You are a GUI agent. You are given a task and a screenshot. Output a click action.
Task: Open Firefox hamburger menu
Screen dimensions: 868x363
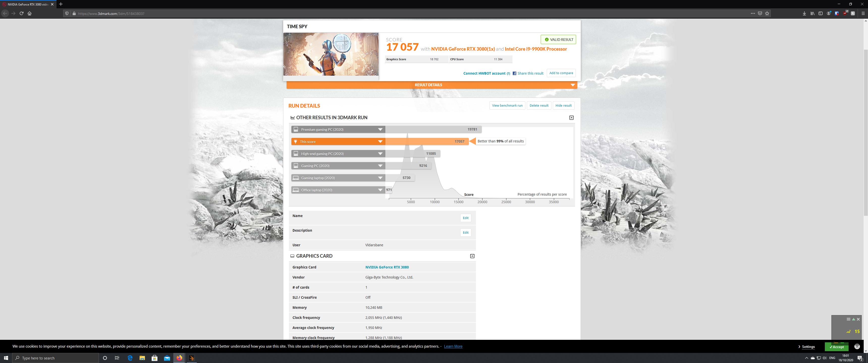tap(863, 13)
